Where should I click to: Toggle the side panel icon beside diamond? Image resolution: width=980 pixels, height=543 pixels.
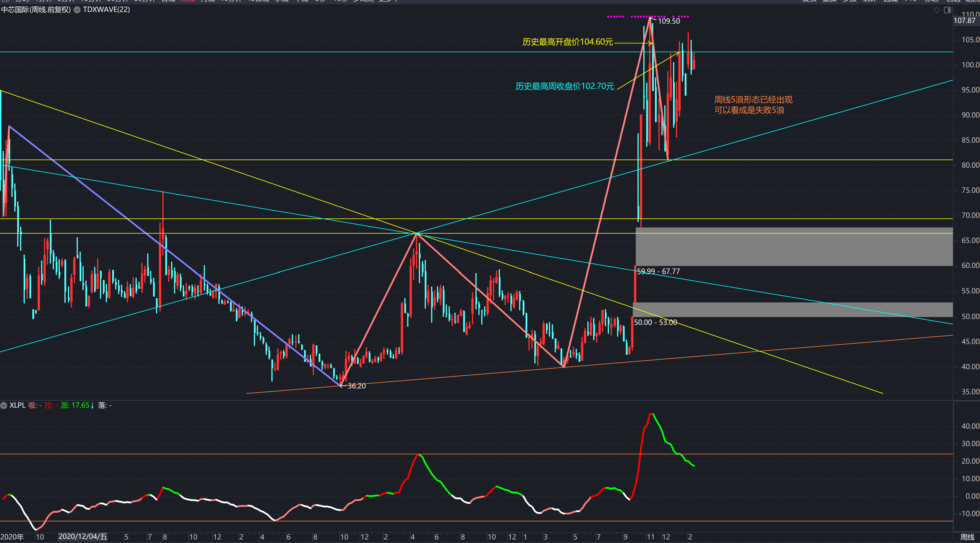(x=947, y=10)
